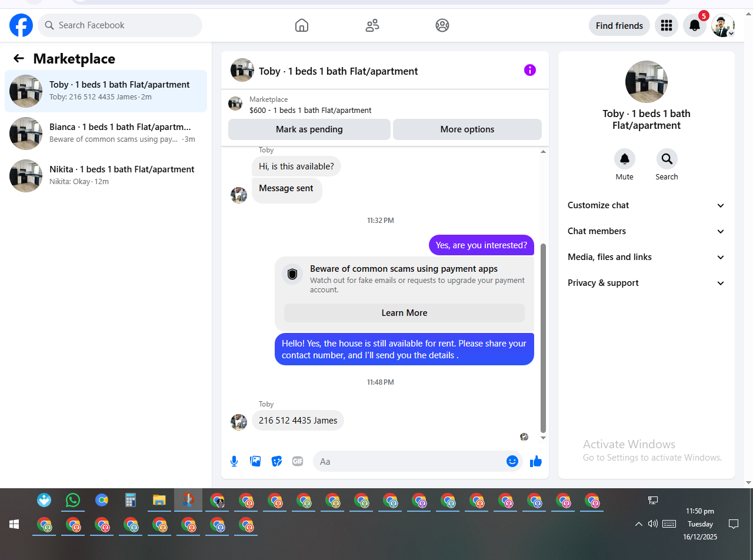Screen dimensions: 753x560
Task: Send a thumbs-up like
Action: point(536,461)
